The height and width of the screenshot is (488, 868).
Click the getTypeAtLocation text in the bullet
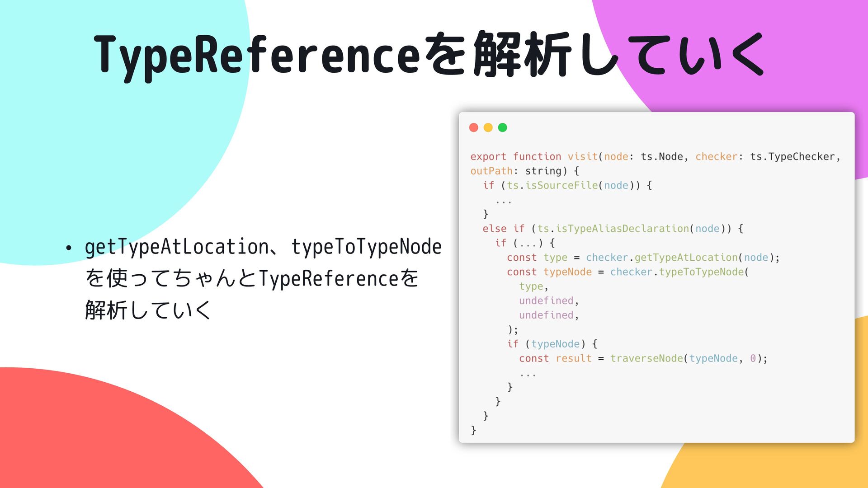point(177,247)
